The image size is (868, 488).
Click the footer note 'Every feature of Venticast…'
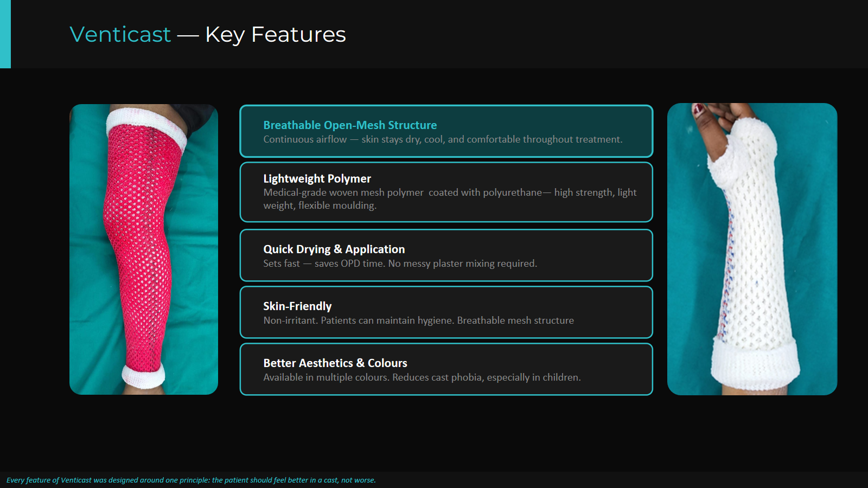pos(191,480)
